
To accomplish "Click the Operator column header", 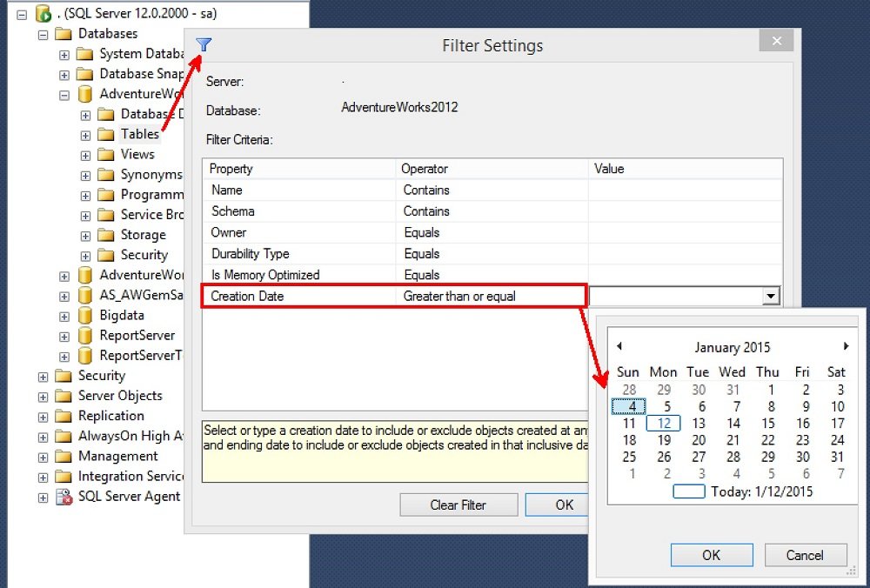I will (x=492, y=169).
